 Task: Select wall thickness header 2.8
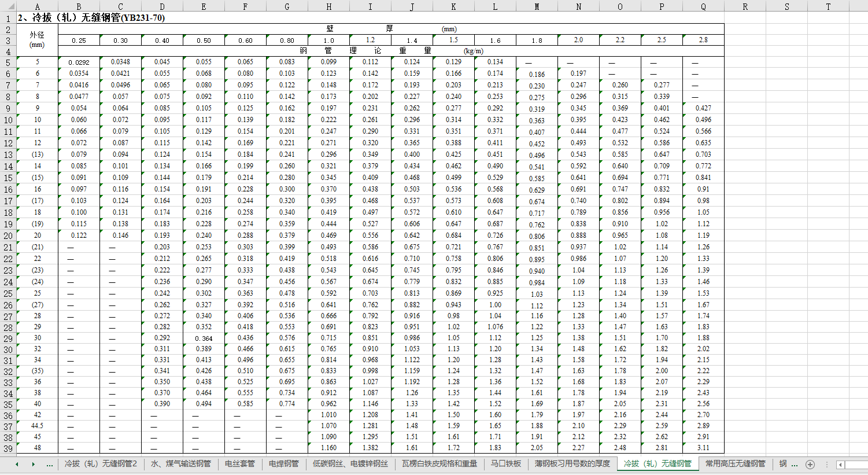(703, 40)
